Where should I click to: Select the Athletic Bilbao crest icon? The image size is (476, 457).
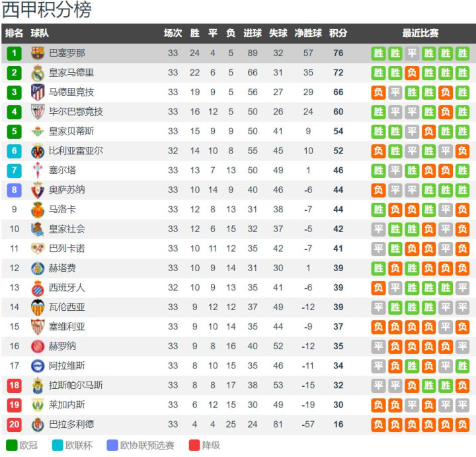(x=38, y=112)
